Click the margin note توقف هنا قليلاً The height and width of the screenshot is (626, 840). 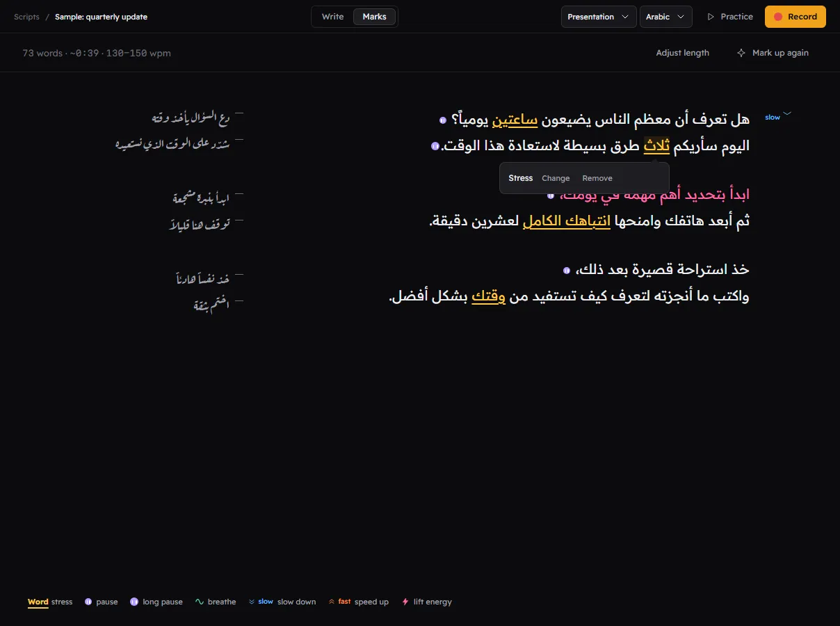200,225
